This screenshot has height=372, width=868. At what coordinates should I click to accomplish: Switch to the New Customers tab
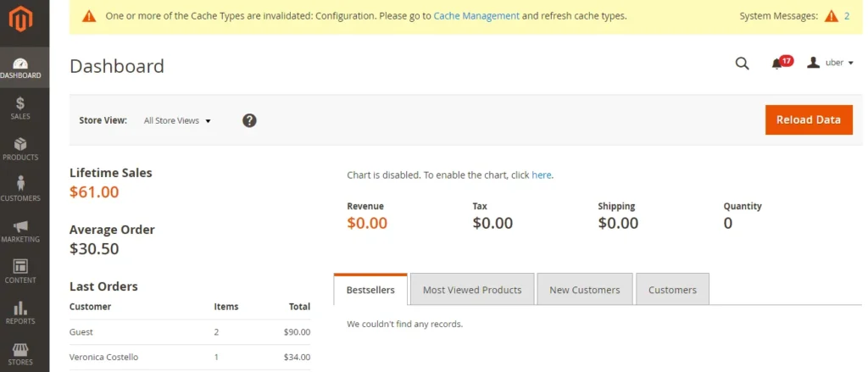(584, 290)
